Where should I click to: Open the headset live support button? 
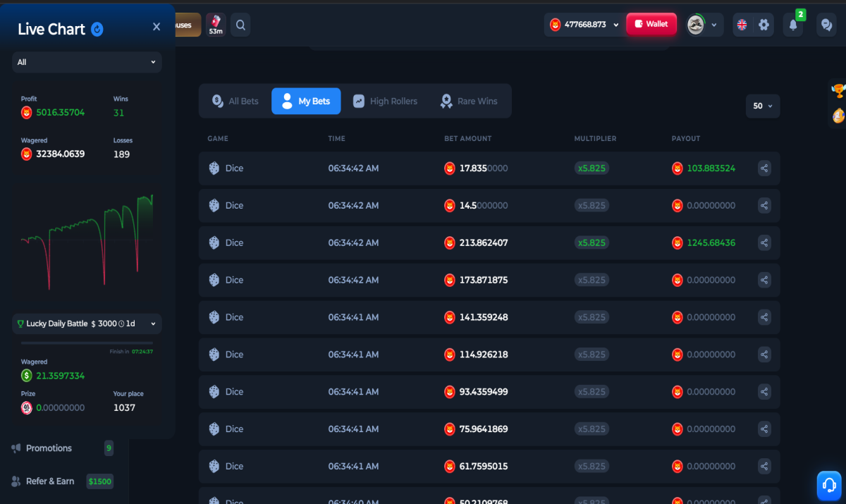[830, 485]
